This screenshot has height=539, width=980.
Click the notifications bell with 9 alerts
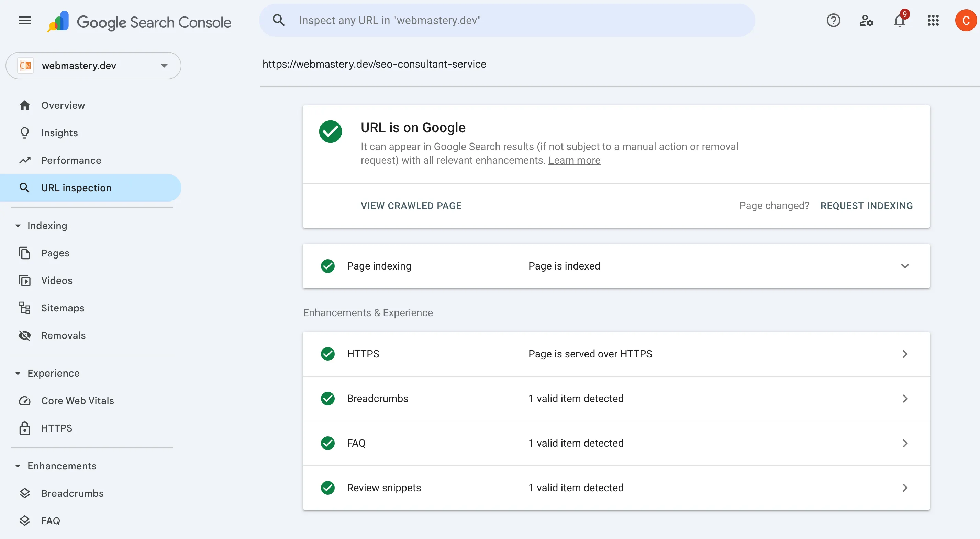pos(899,21)
